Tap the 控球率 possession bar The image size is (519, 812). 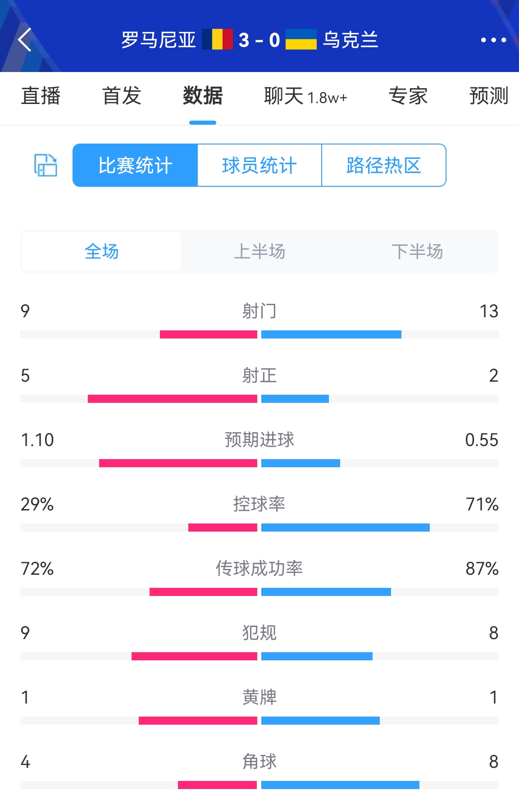pos(259,528)
